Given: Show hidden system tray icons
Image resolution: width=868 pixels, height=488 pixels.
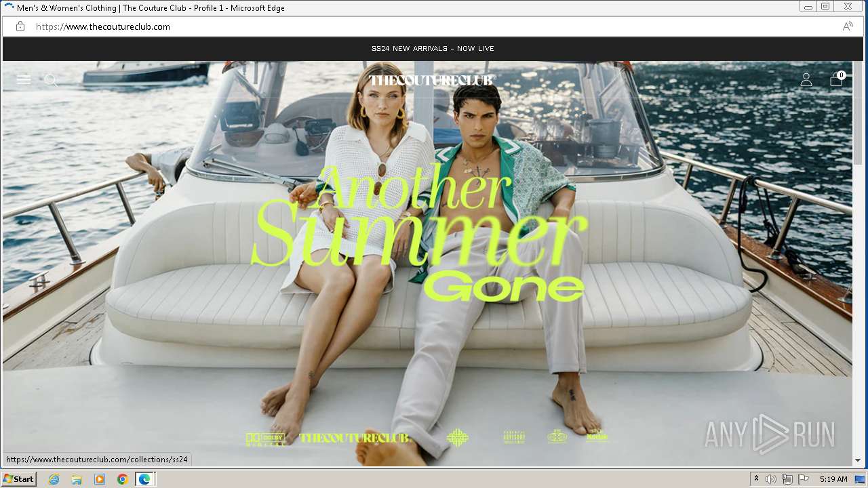Looking at the screenshot, I should (756, 479).
